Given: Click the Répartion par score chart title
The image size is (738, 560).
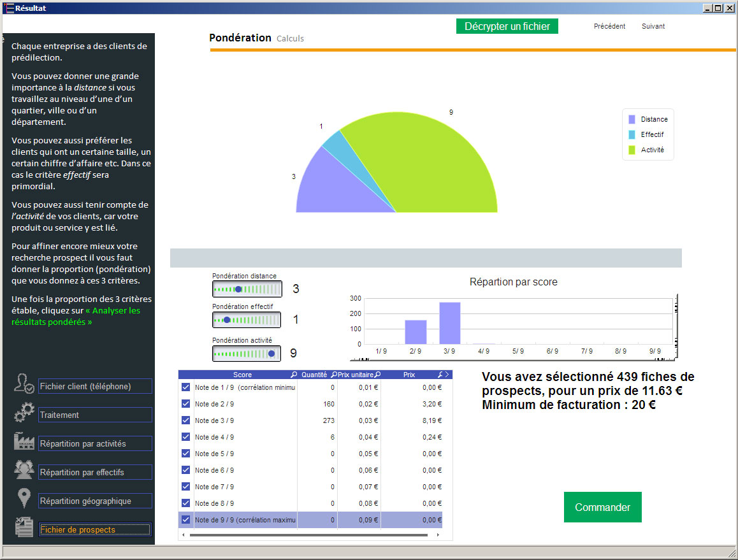Looking at the screenshot, I should coord(513,282).
